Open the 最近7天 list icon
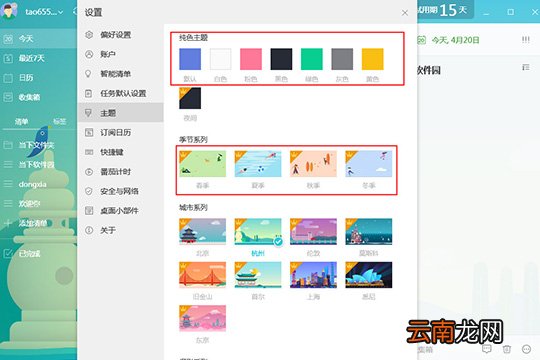 (x=8, y=59)
